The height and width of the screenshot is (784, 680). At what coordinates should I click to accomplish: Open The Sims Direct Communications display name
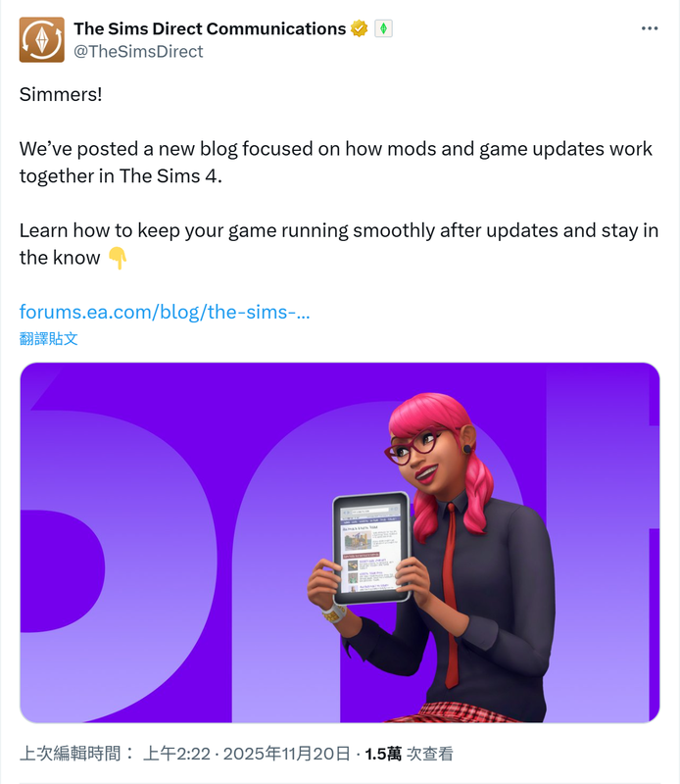[x=210, y=28]
